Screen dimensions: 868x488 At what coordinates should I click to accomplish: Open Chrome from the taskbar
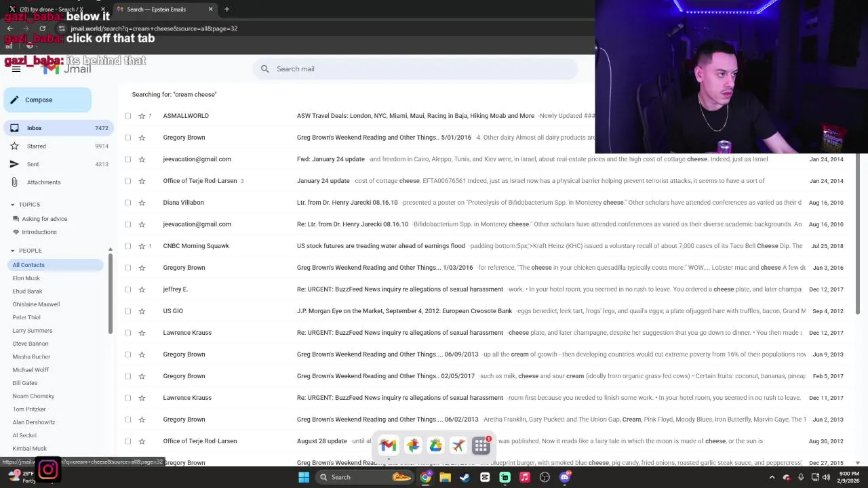[x=425, y=477]
